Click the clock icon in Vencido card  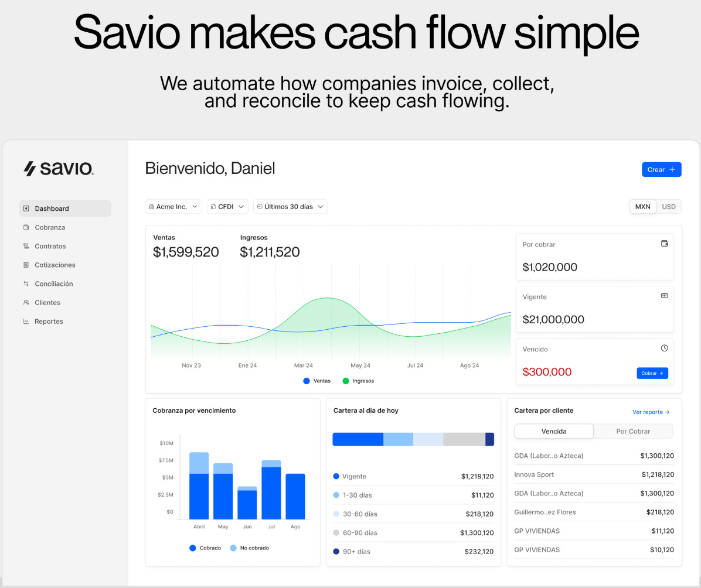tap(664, 348)
